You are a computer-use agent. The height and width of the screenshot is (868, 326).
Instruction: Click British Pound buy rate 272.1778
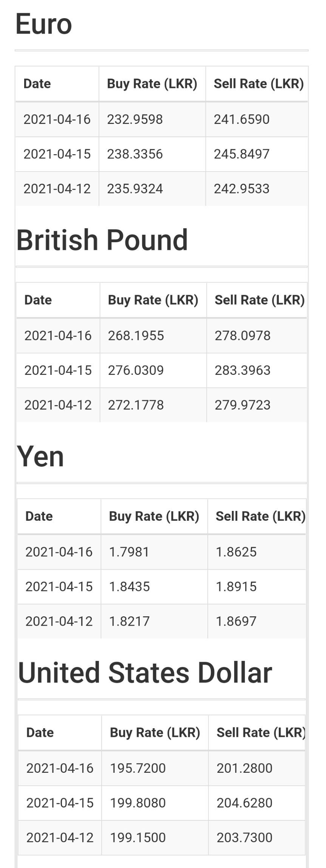pos(136,405)
